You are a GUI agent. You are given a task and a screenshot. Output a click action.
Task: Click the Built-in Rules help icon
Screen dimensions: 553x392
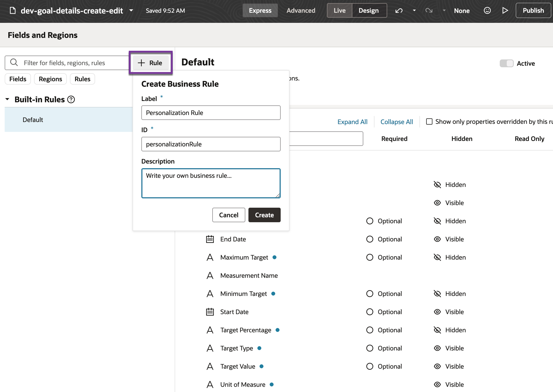71,99
